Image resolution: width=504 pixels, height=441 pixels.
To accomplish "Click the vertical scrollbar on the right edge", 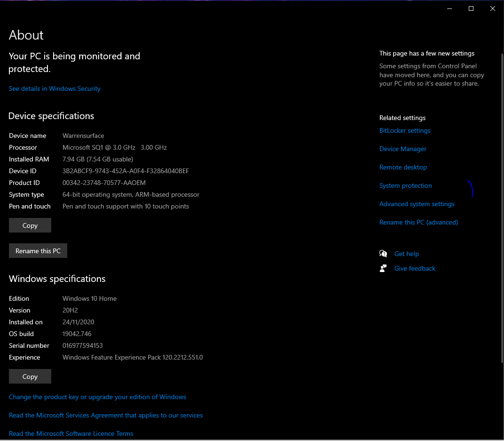I will [x=503, y=208].
